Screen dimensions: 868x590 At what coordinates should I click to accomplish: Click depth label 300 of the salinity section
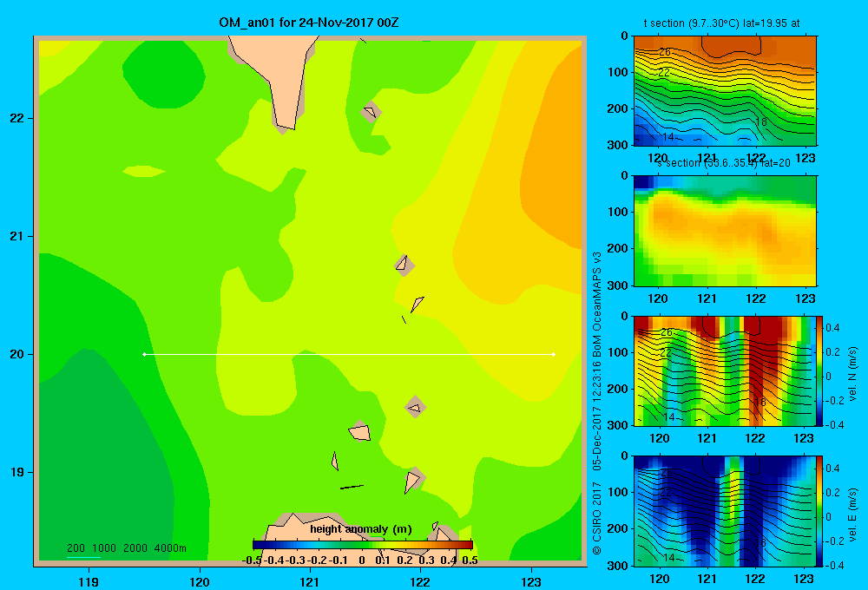click(x=617, y=285)
